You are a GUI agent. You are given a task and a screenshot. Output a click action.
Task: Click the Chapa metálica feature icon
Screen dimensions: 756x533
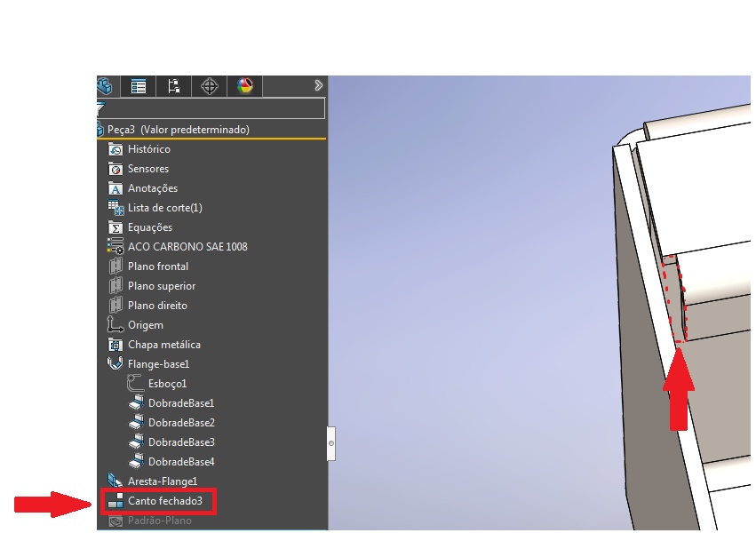(x=115, y=345)
